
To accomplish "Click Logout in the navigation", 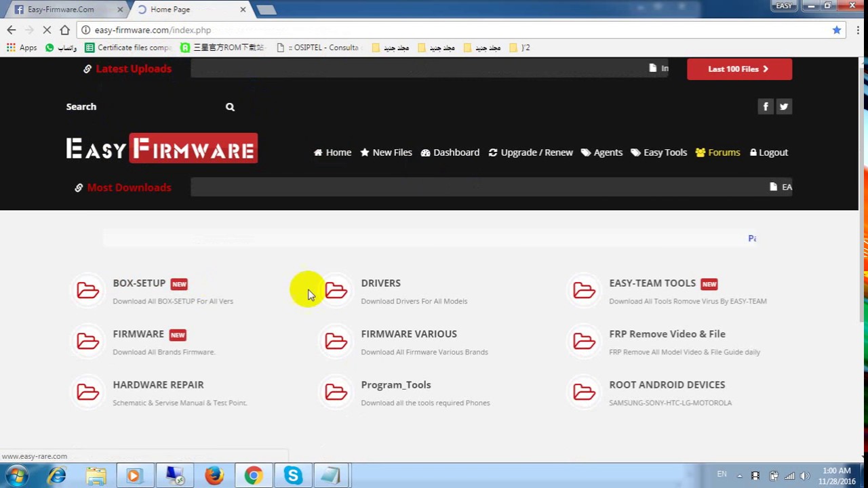I will (768, 152).
